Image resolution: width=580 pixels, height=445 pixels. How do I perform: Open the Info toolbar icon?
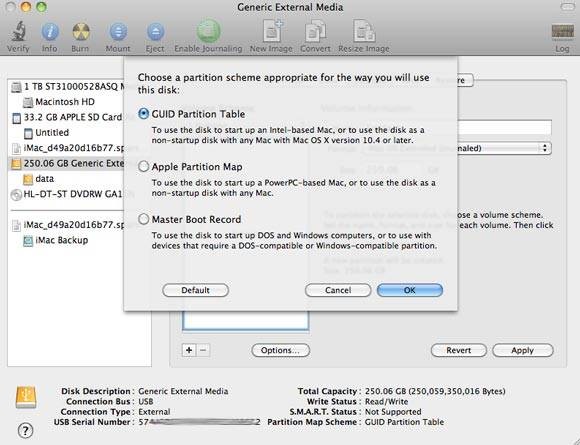(x=50, y=32)
